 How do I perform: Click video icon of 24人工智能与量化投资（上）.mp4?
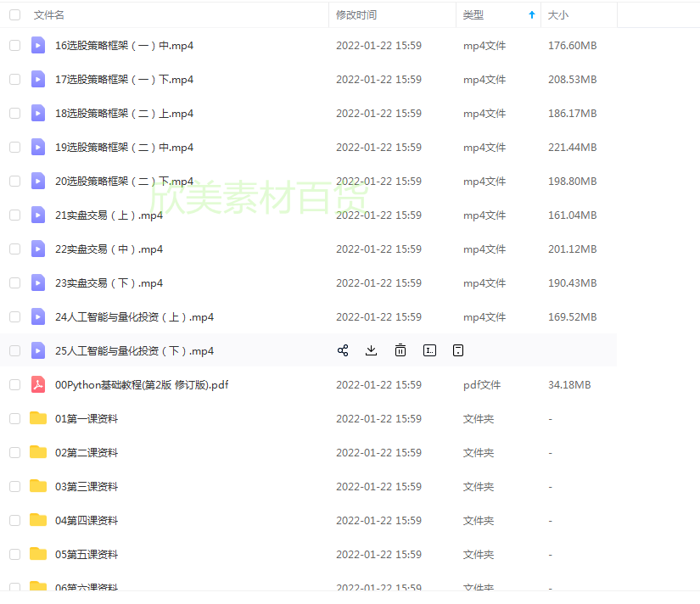tap(38, 316)
